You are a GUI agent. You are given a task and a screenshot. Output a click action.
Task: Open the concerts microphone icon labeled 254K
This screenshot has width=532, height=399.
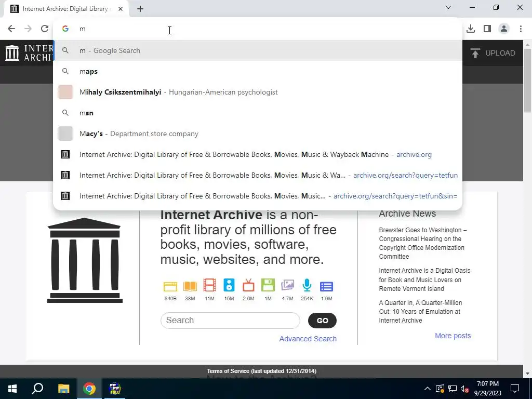pos(307,285)
